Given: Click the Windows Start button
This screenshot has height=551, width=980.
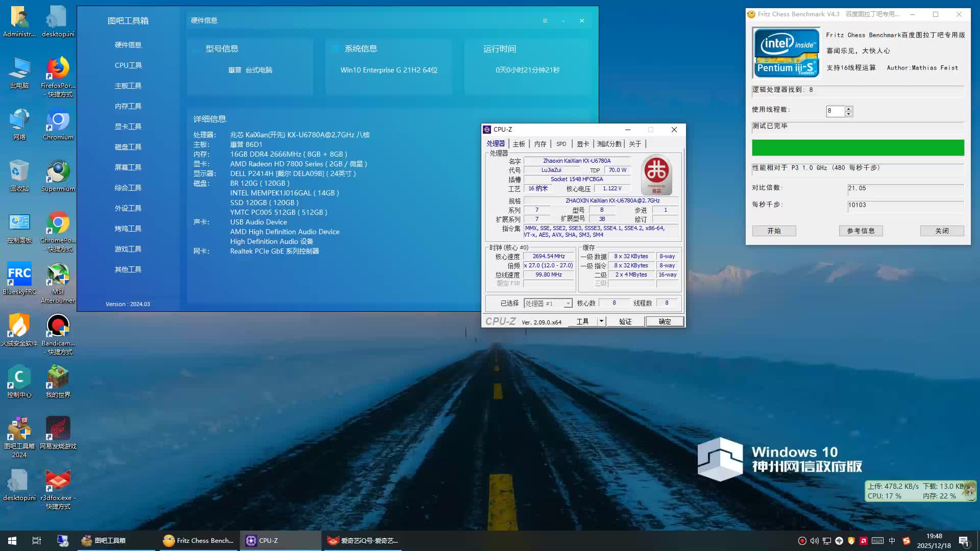Looking at the screenshot, I should (12, 541).
